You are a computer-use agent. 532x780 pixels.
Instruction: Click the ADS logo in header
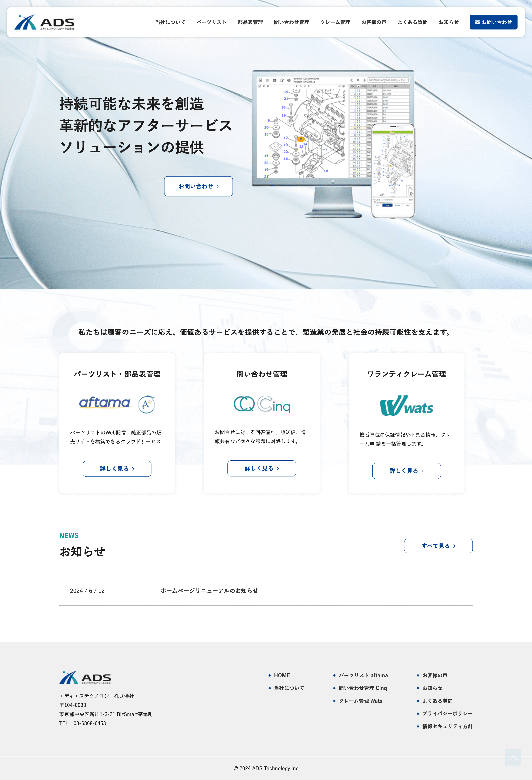(x=44, y=22)
